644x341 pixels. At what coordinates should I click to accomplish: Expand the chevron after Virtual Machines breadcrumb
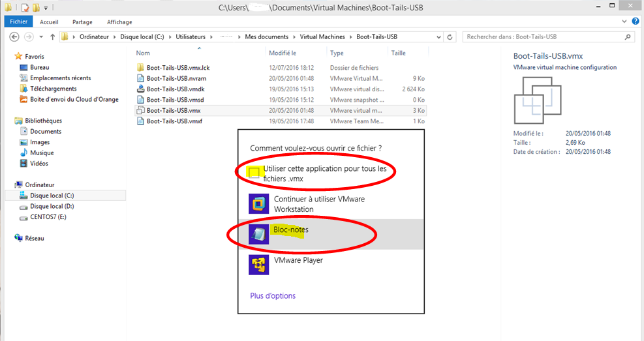pyautogui.click(x=351, y=37)
